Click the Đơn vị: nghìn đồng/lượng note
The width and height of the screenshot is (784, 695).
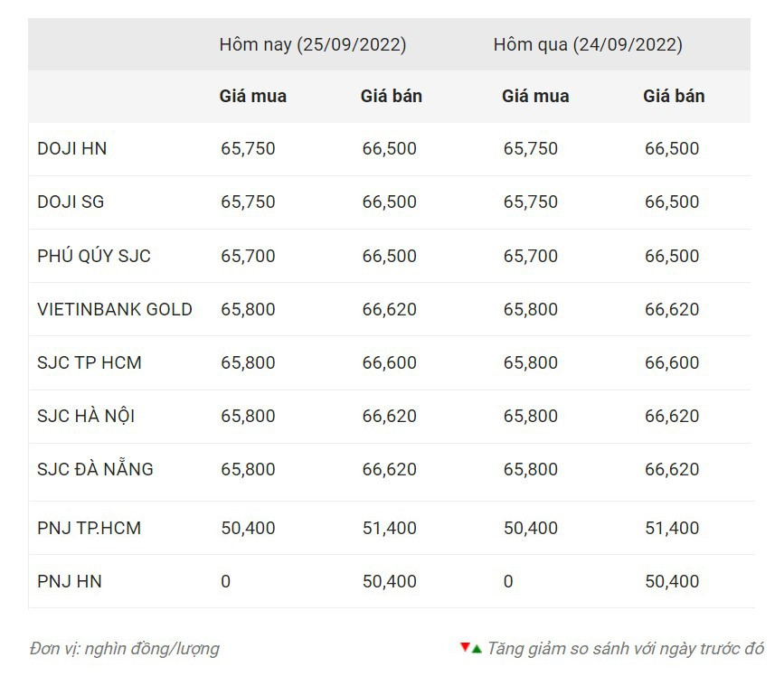coord(124,648)
